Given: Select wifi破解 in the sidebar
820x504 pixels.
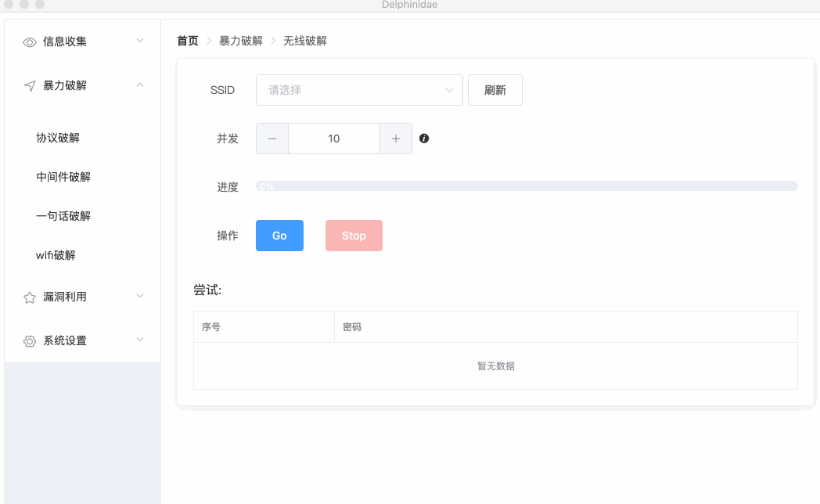Looking at the screenshot, I should [x=56, y=255].
